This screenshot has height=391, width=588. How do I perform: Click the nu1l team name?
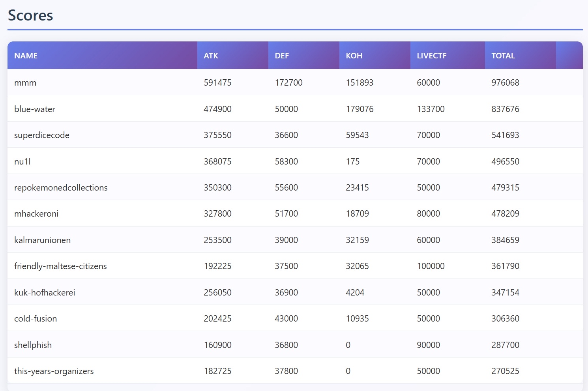point(22,162)
